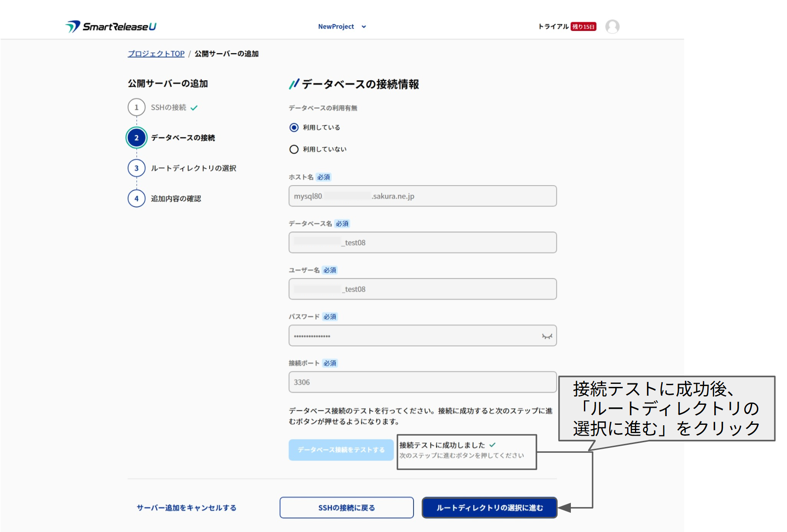787x532 pixels.
Task: Select the 利用していない radio button
Action: click(x=294, y=149)
